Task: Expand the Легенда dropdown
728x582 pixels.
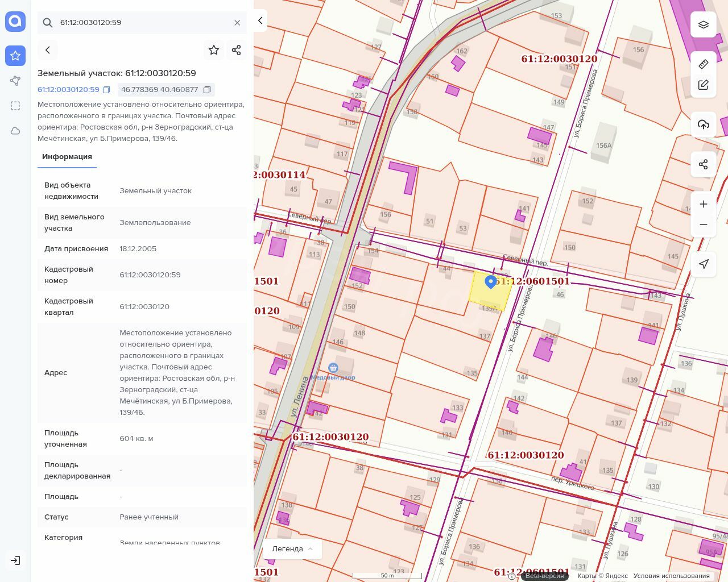Action: (x=292, y=549)
